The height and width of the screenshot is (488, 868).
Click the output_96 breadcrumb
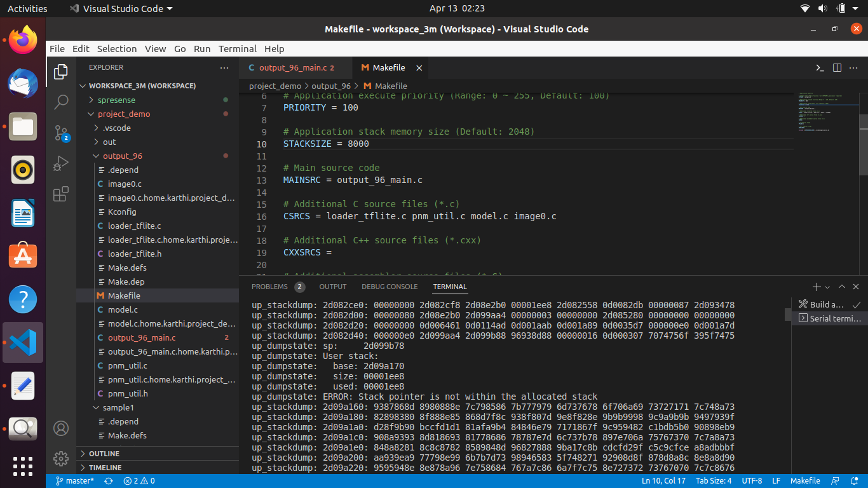[330, 86]
